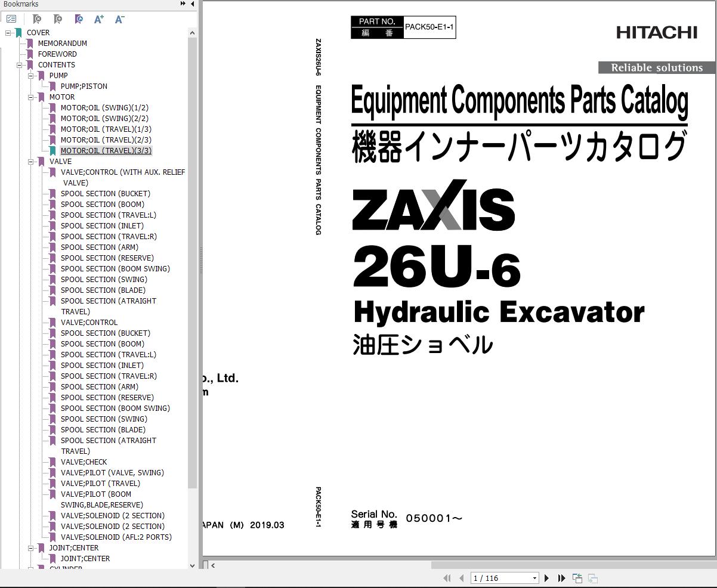The height and width of the screenshot is (588, 717).
Task: Select the CONTENTS bookmark
Action: pos(57,65)
